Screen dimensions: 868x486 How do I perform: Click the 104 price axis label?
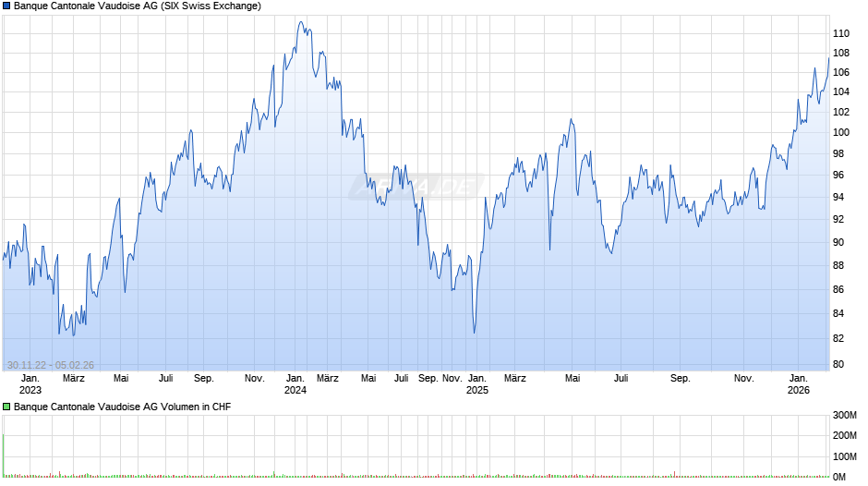[841, 92]
